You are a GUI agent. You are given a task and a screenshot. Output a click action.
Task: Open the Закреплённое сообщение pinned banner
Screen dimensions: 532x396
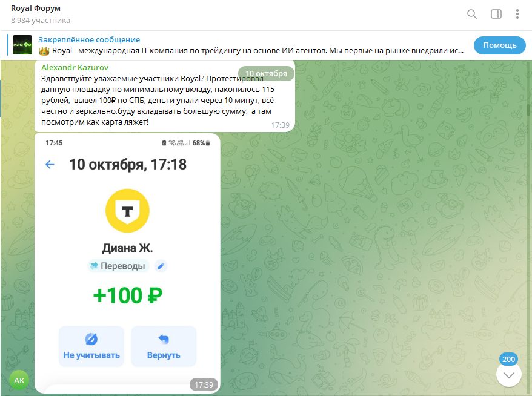238,45
